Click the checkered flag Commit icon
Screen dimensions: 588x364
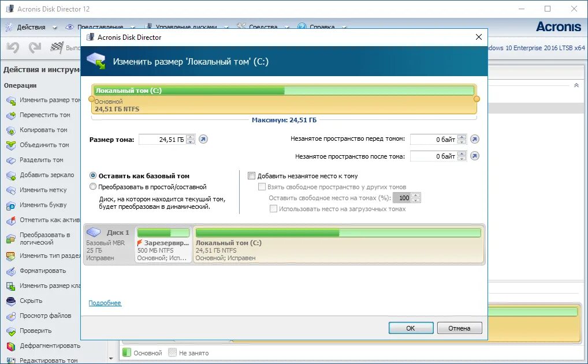[x=57, y=47]
